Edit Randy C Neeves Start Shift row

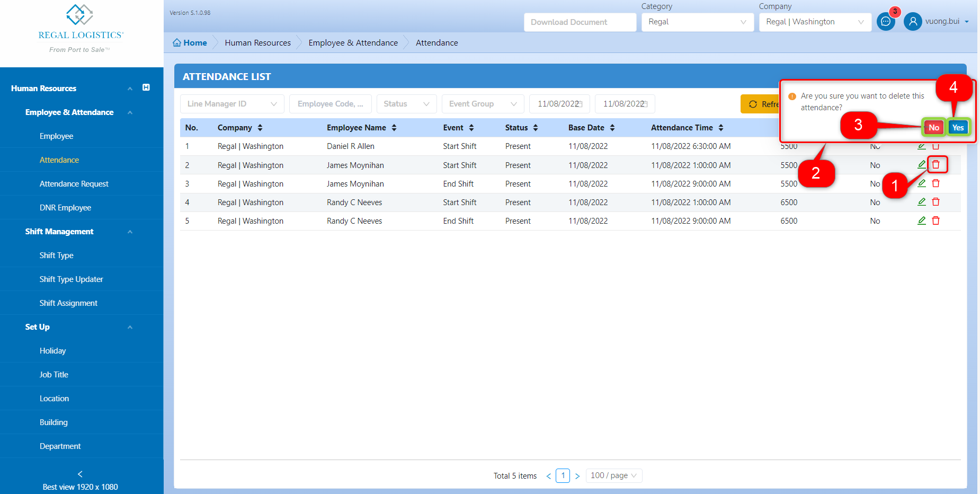(x=922, y=202)
